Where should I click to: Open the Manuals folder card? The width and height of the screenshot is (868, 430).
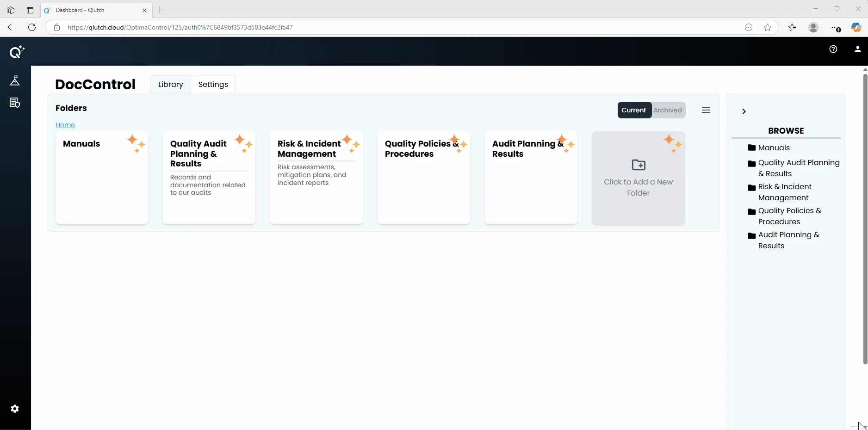(102, 178)
